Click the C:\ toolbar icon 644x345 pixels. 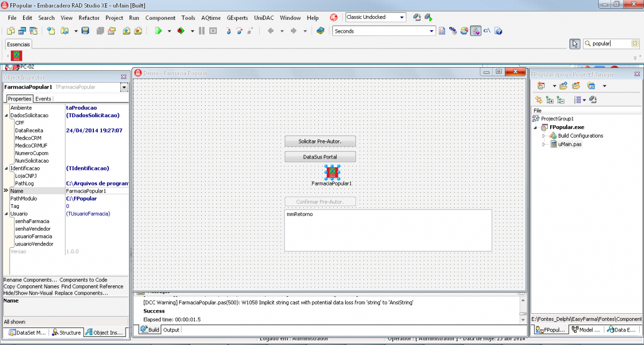[x=487, y=31]
